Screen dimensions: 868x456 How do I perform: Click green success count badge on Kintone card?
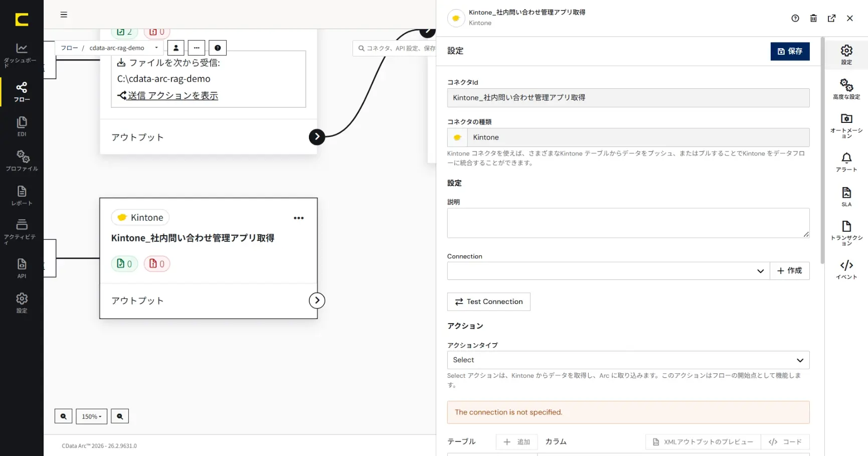[124, 264]
